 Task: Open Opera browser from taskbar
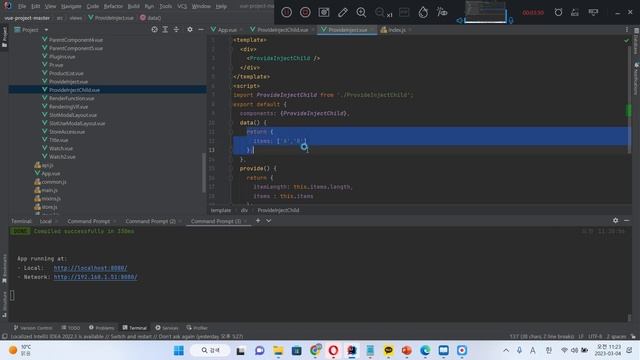tap(333, 351)
